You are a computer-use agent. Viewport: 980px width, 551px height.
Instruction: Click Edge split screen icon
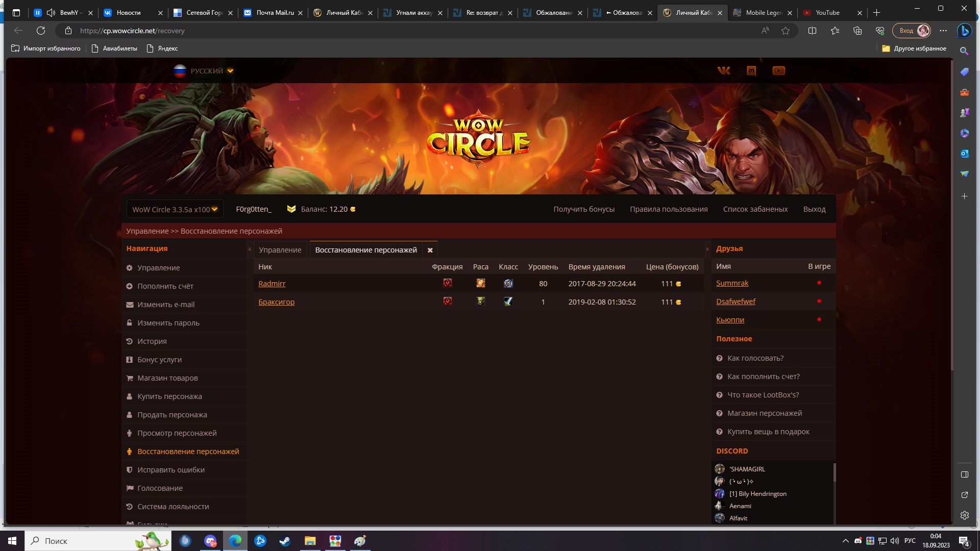812,31
